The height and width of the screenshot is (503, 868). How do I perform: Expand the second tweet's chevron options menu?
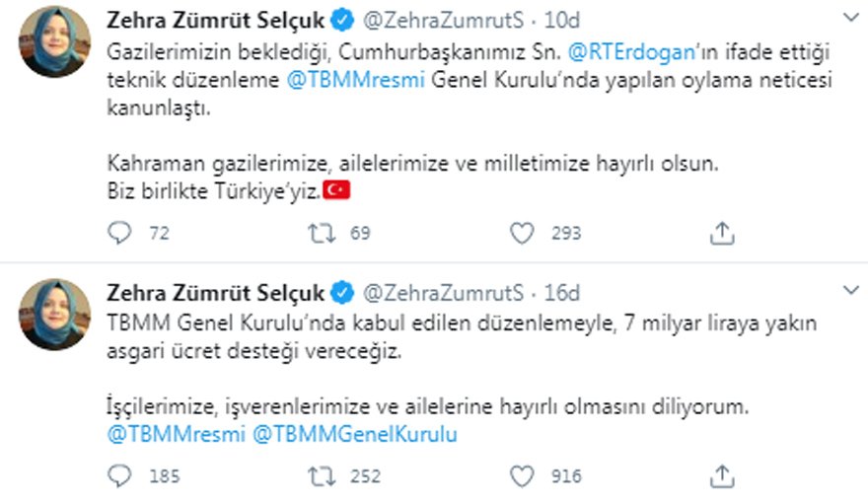click(851, 289)
